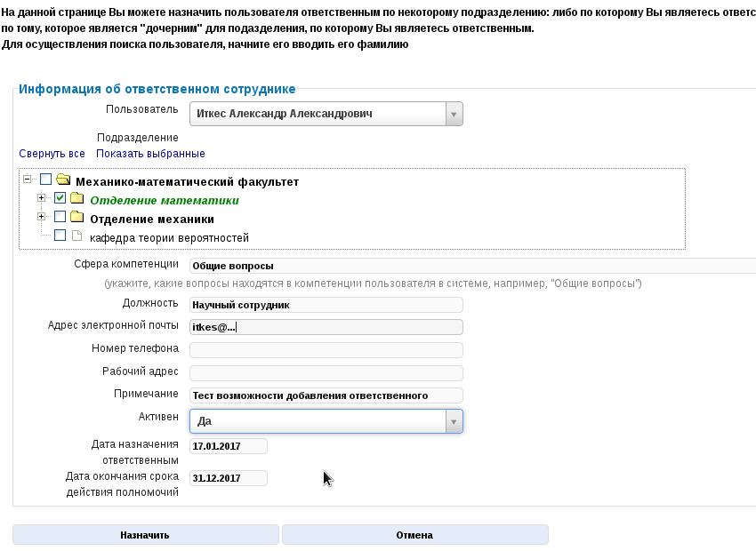Focus the Рабочий адрес text field
Image resolution: width=756 pixels, height=551 pixels.
[x=326, y=372]
